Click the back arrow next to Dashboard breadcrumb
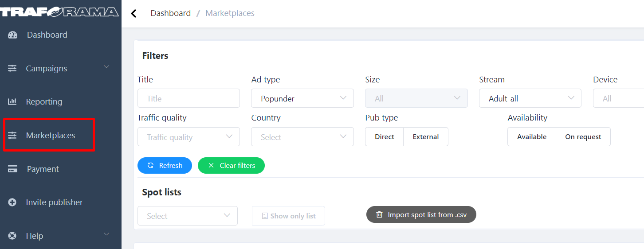 click(134, 13)
